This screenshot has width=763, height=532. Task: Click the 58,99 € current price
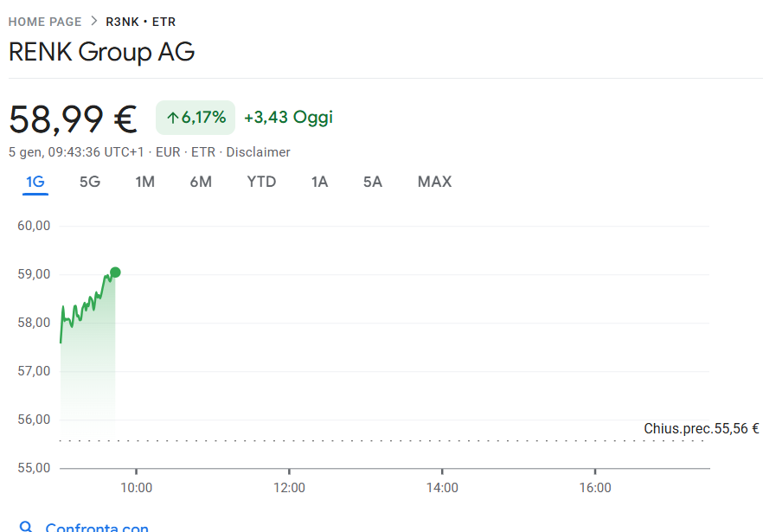[73, 119]
